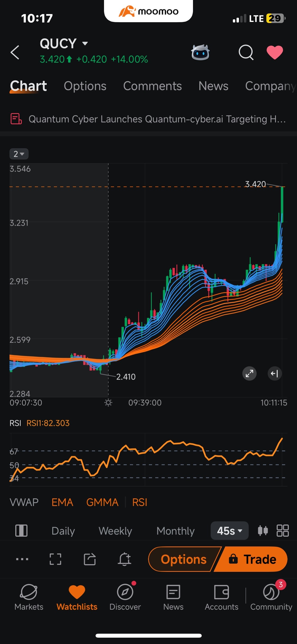Change candlestick chart type icon
Viewport: 297px width, 644px height.
[x=263, y=531]
